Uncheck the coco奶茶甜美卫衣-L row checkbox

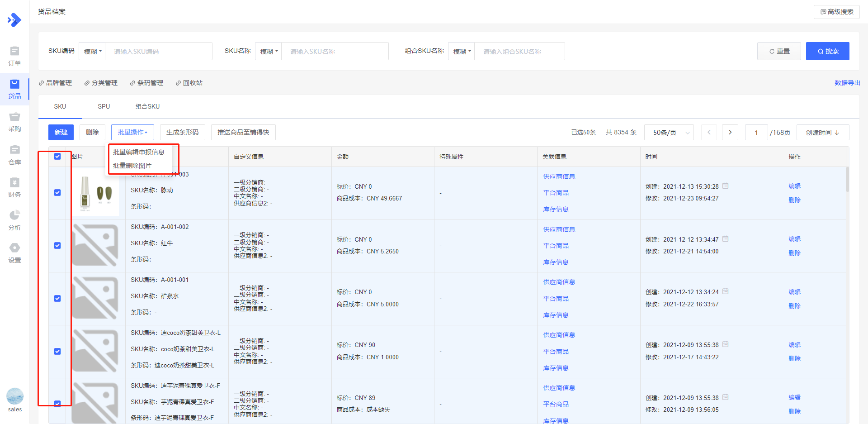point(57,352)
